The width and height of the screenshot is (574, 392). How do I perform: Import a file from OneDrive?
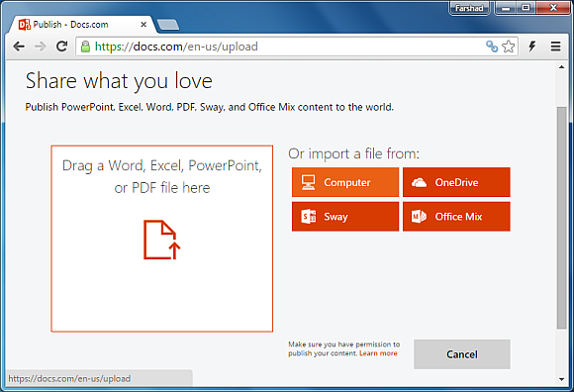pos(456,182)
